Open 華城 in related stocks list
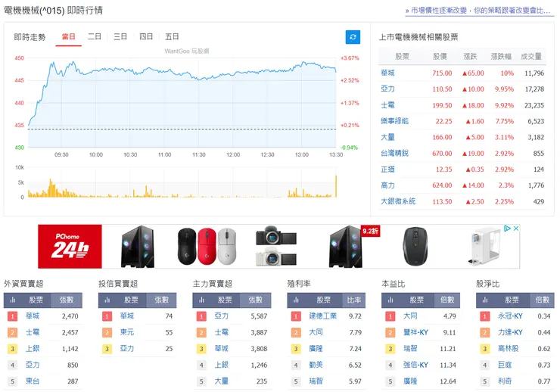This screenshot has width=560, height=392. (x=388, y=73)
